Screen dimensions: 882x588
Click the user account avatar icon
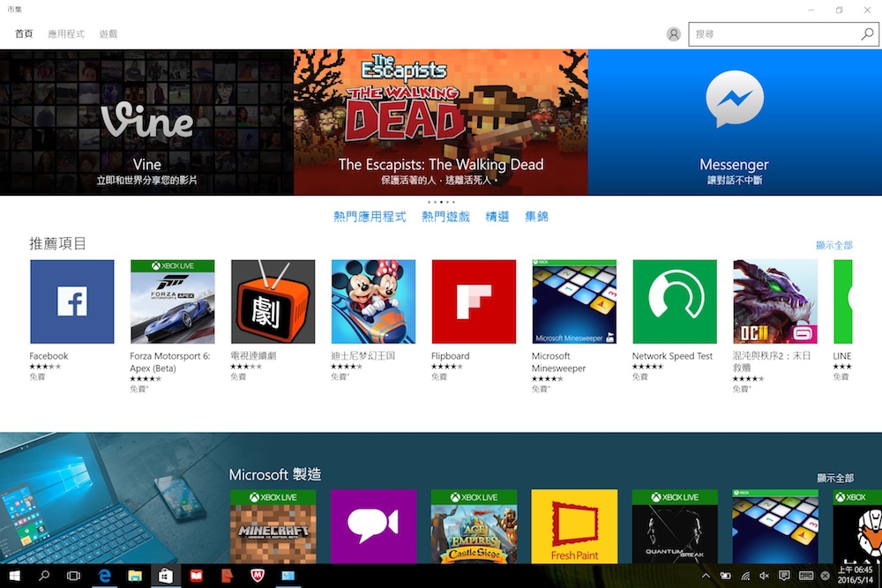pyautogui.click(x=674, y=34)
